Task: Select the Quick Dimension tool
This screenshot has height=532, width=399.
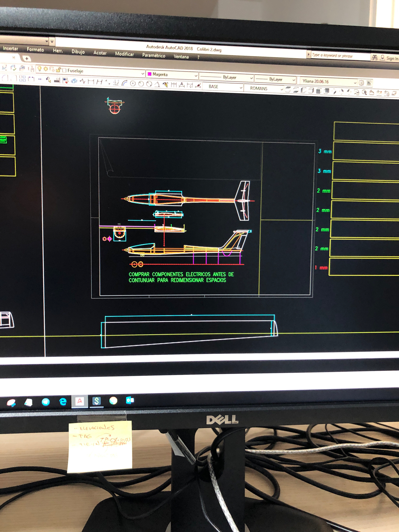Action: click(x=165, y=84)
